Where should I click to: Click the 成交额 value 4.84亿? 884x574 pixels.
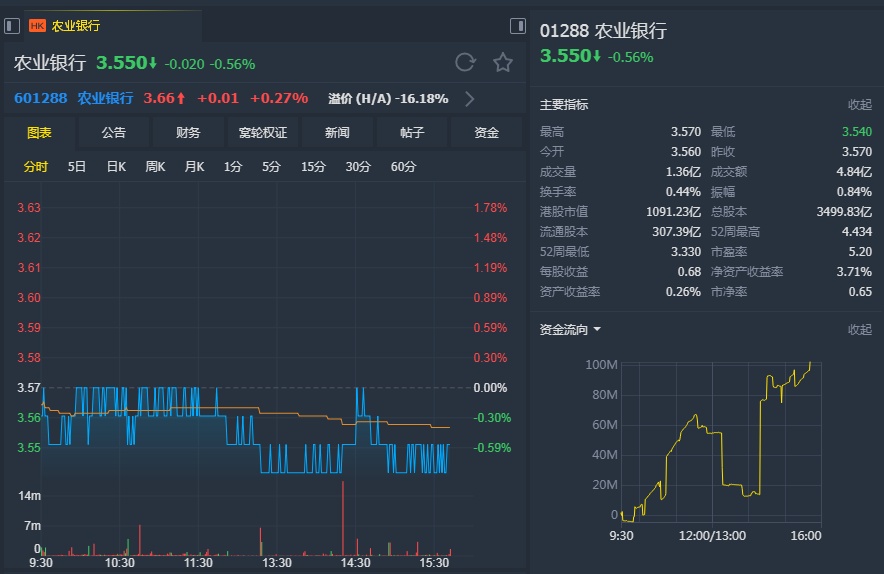pos(854,172)
